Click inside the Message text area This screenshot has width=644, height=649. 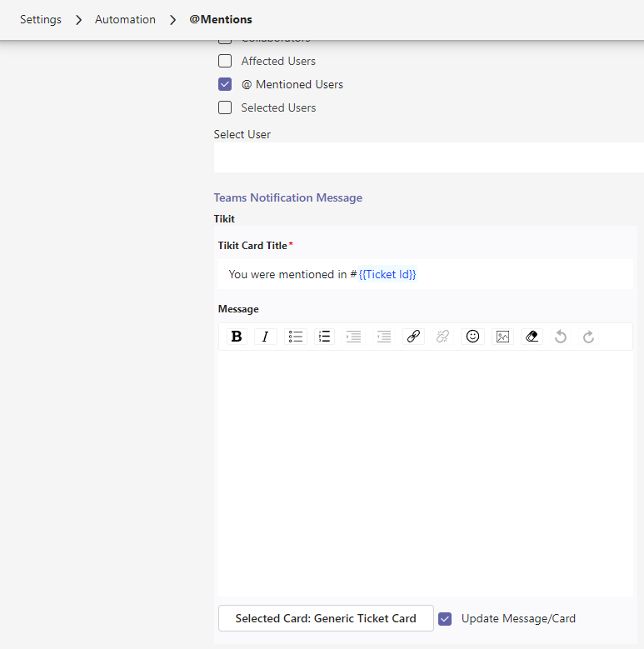click(426, 473)
